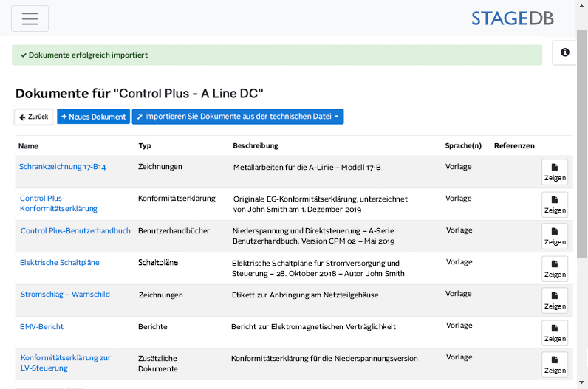Show the EMV-Bericht document

(554, 333)
